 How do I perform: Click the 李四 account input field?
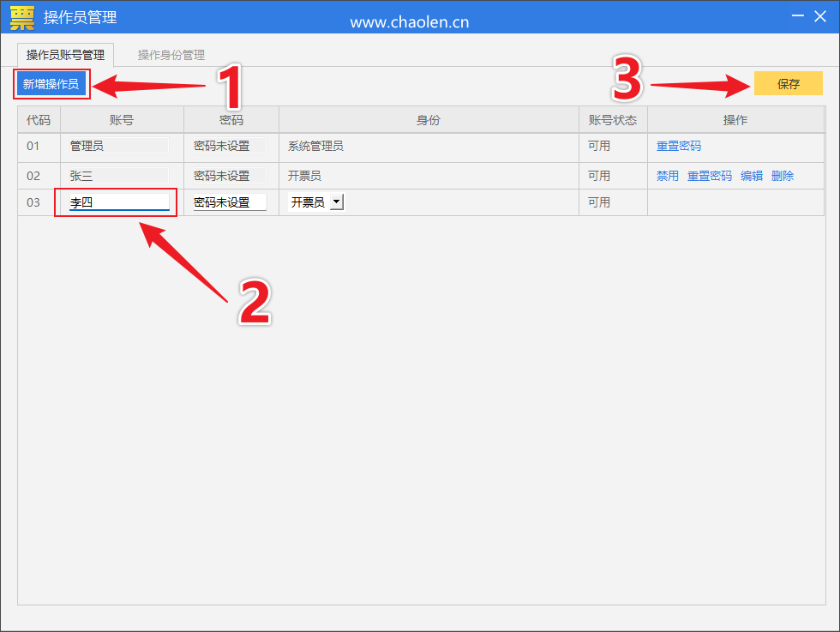point(119,202)
